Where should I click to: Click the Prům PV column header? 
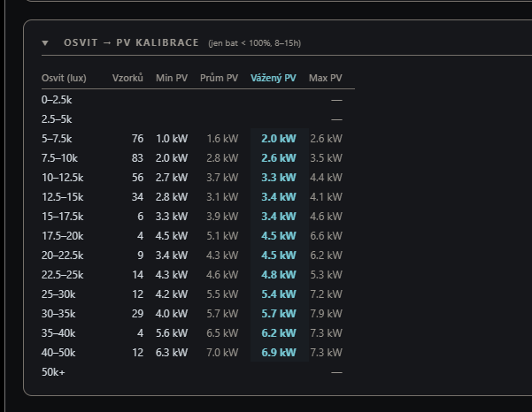pos(220,78)
